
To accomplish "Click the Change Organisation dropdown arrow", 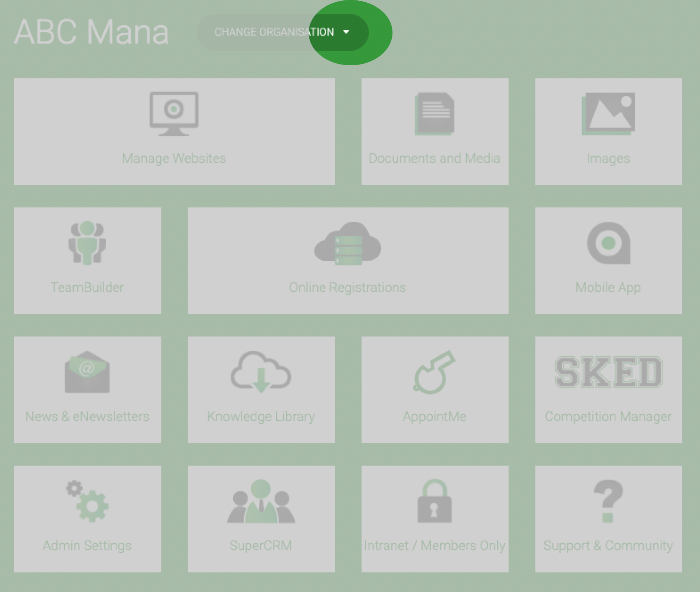I will pos(346,32).
